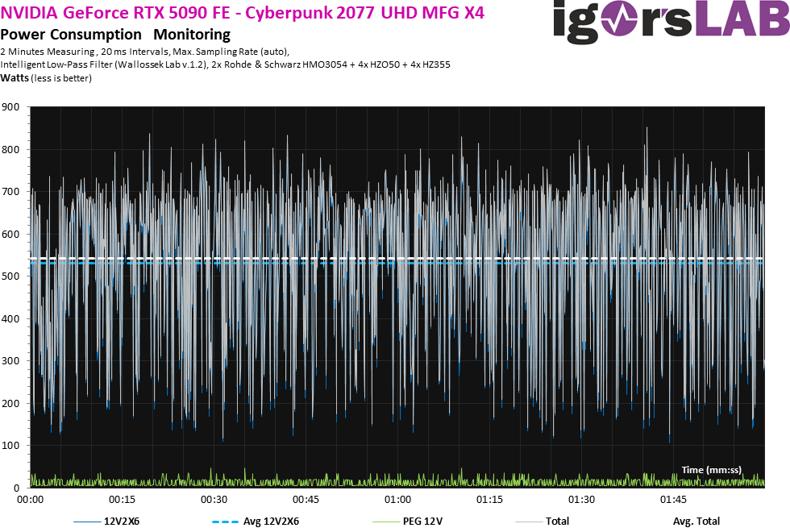The width and height of the screenshot is (790, 532).
Task: Click the 300 y-axis label
Action: [10, 361]
